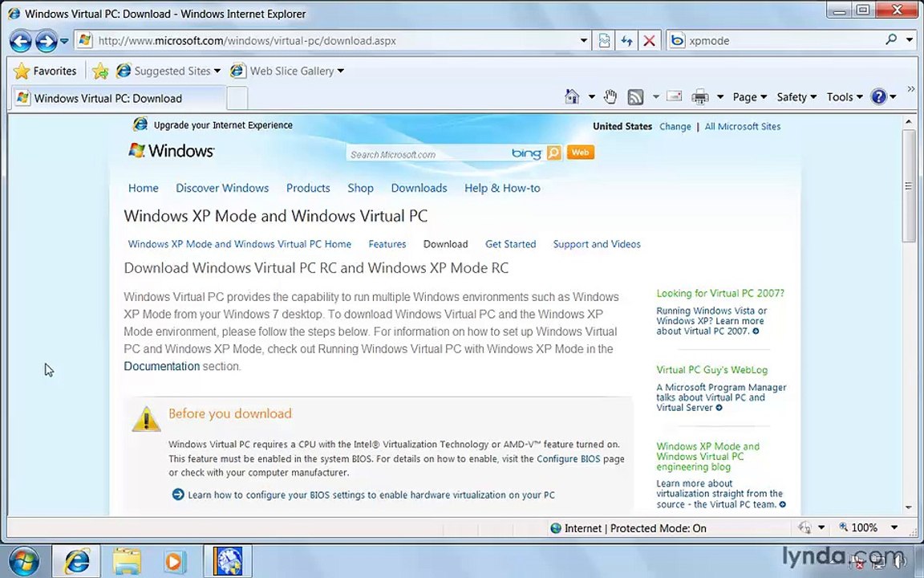Open the Page menu

[x=750, y=97]
